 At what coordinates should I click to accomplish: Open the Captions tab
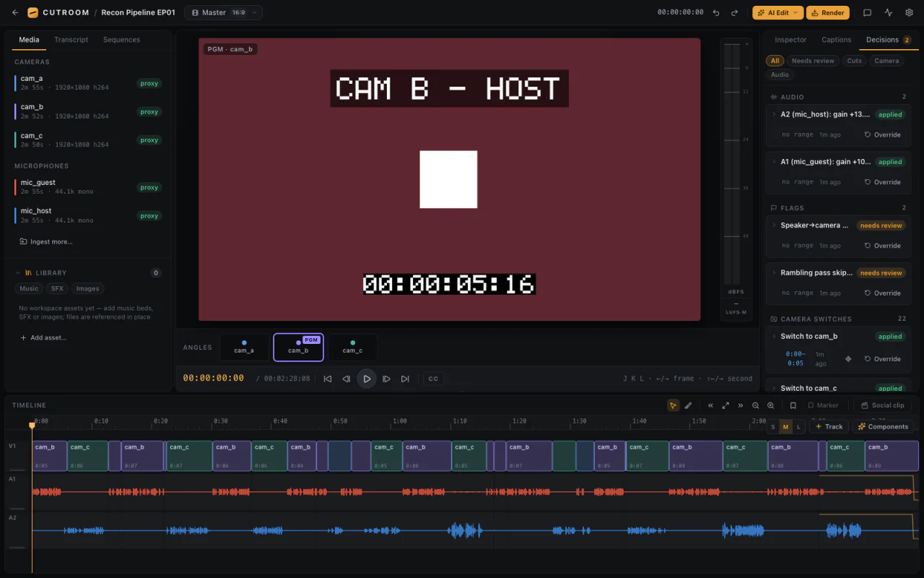click(837, 40)
